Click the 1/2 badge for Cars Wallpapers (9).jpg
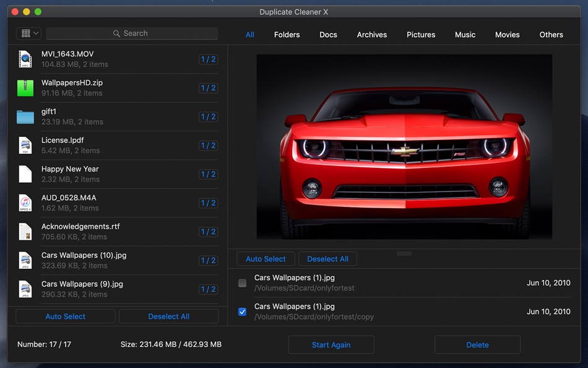Screen dimensions: 588x368 click(208, 289)
